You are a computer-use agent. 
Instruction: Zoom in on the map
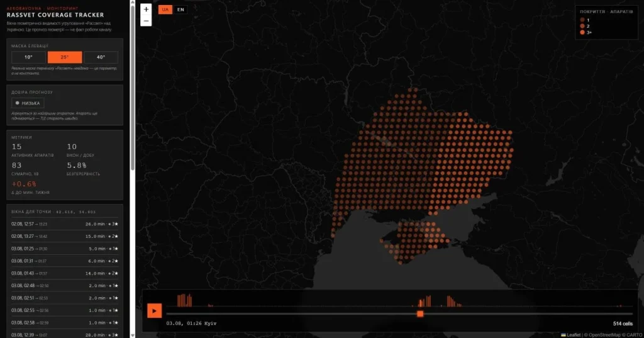pos(146,9)
